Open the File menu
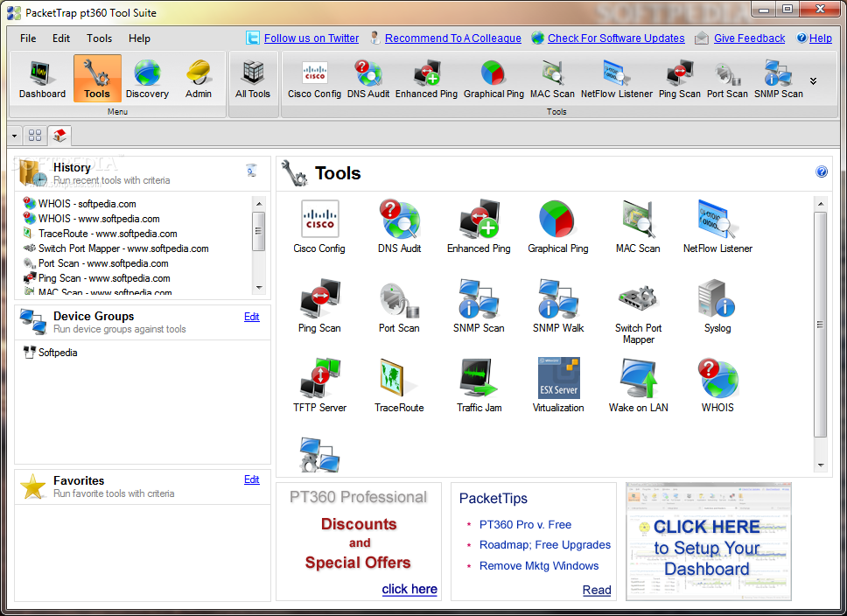This screenshot has width=847, height=616. (28, 38)
